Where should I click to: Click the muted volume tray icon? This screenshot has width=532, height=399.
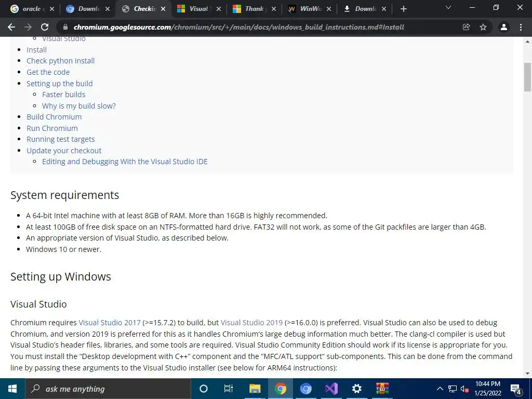464,389
